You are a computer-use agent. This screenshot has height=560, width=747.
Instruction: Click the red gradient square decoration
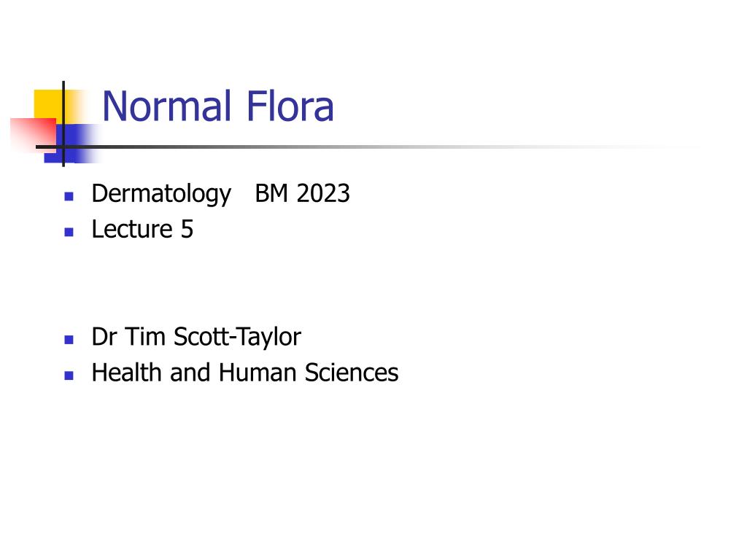click(x=33, y=134)
